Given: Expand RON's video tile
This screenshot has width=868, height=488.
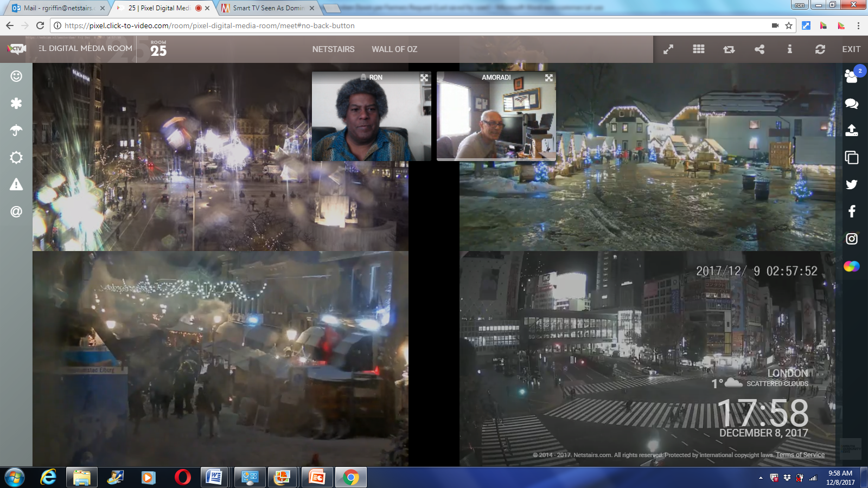Looking at the screenshot, I should 424,78.
